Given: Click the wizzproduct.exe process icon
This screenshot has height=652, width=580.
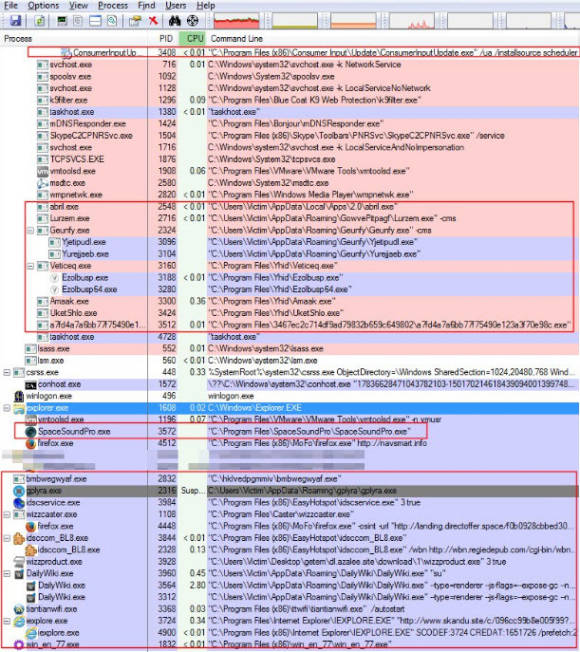Looking at the screenshot, I should 19,562.
